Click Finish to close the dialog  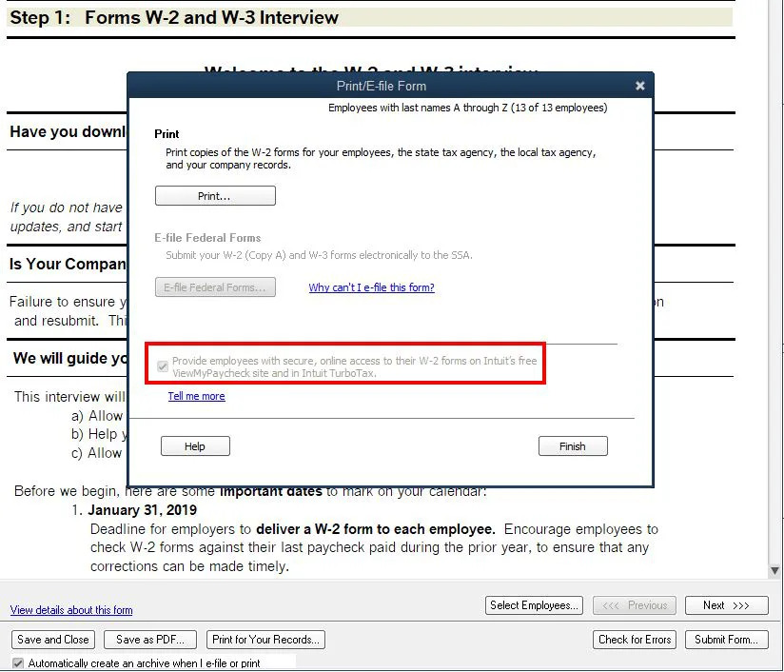click(x=573, y=446)
